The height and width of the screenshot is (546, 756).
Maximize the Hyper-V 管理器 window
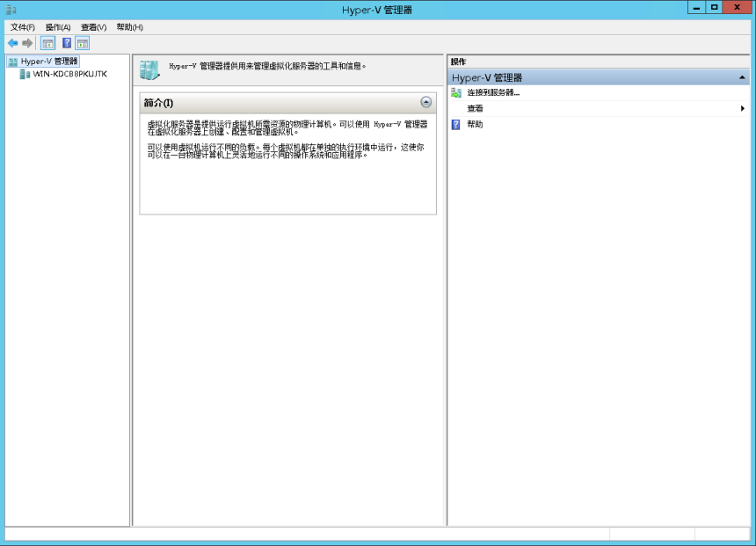[714, 8]
